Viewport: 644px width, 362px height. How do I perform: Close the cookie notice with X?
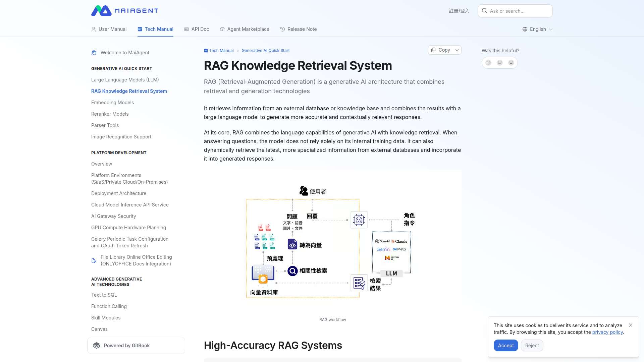pyautogui.click(x=631, y=325)
